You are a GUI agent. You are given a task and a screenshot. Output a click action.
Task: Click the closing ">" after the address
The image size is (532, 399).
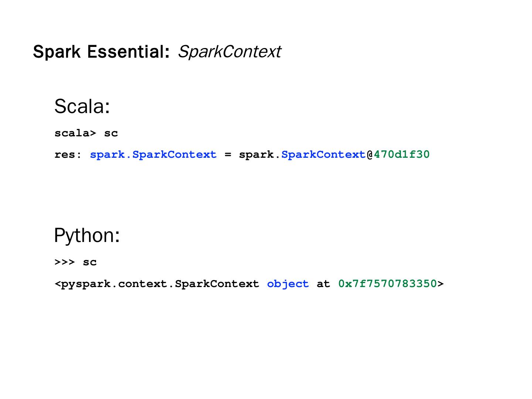click(x=440, y=284)
